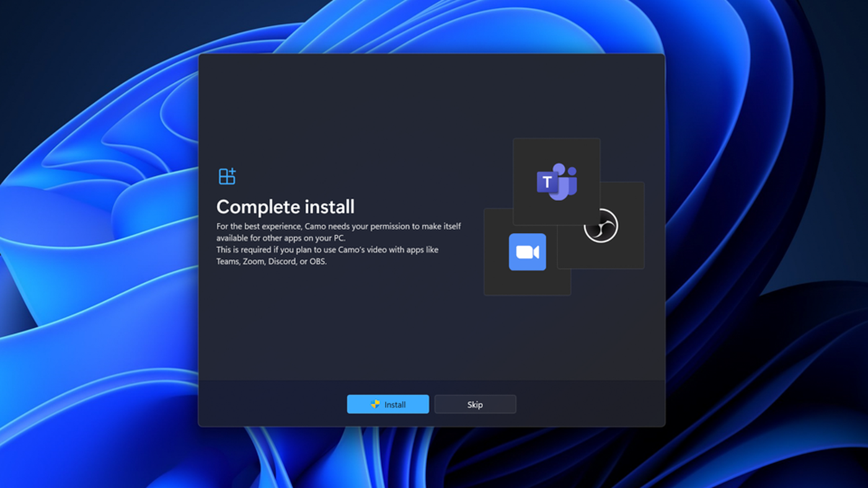Select the Microsoft Teams logo

pos(556,182)
